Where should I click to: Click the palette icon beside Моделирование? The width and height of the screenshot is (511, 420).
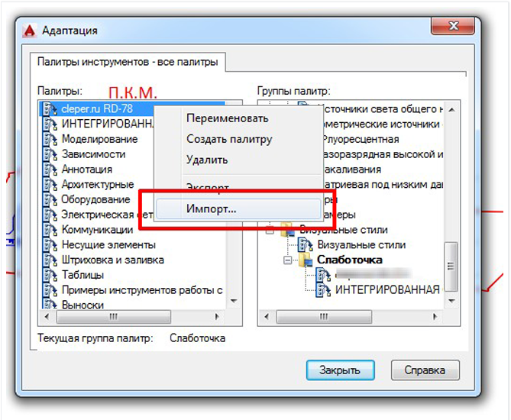pos(51,139)
